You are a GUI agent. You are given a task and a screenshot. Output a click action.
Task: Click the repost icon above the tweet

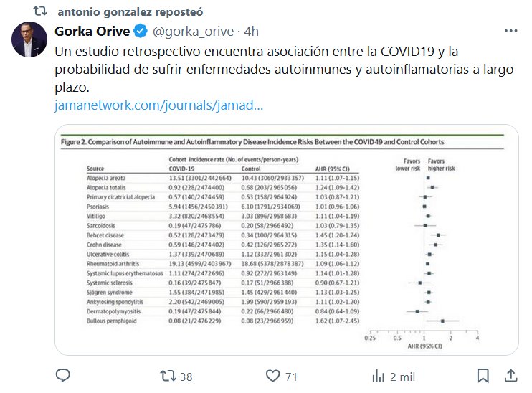pyautogui.click(x=41, y=11)
